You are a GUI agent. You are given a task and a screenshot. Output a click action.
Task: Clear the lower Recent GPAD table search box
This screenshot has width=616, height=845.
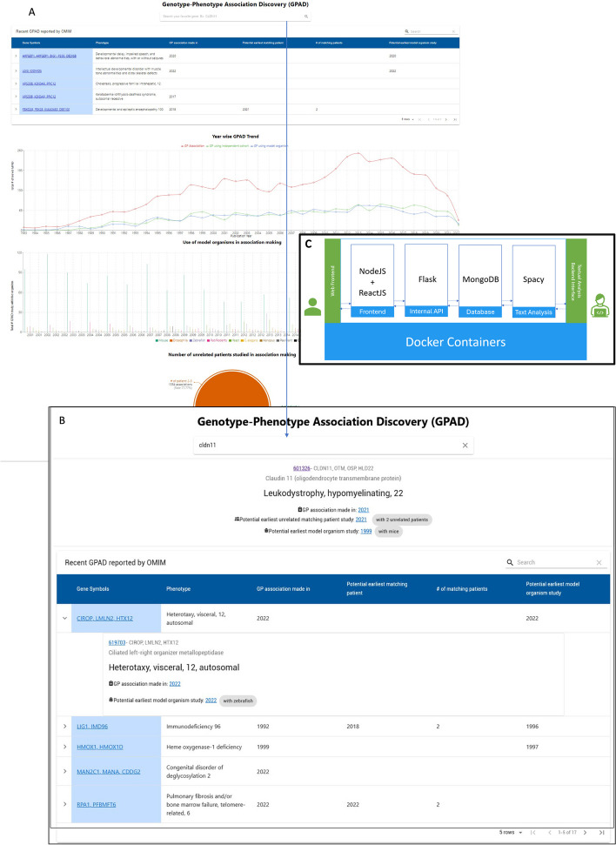(599, 562)
